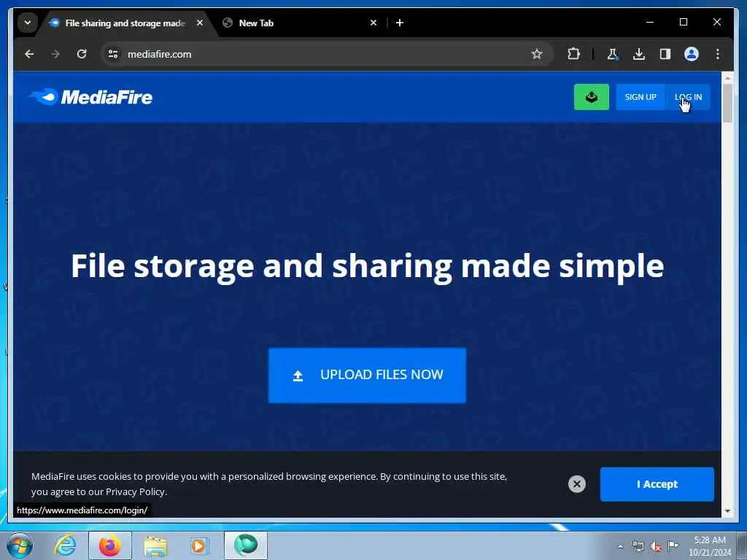Open Windows Media Player from taskbar
Viewport: 747px width, 560px height.
coord(199,545)
